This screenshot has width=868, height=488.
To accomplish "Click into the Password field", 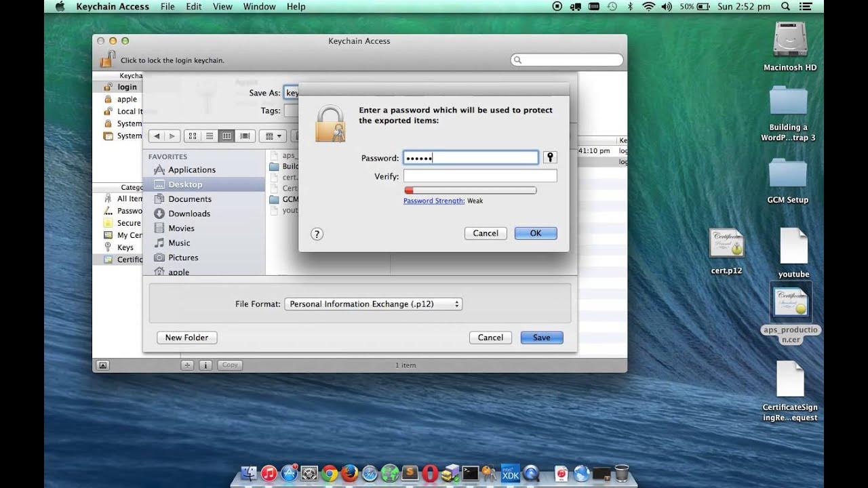I will [471, 158].
